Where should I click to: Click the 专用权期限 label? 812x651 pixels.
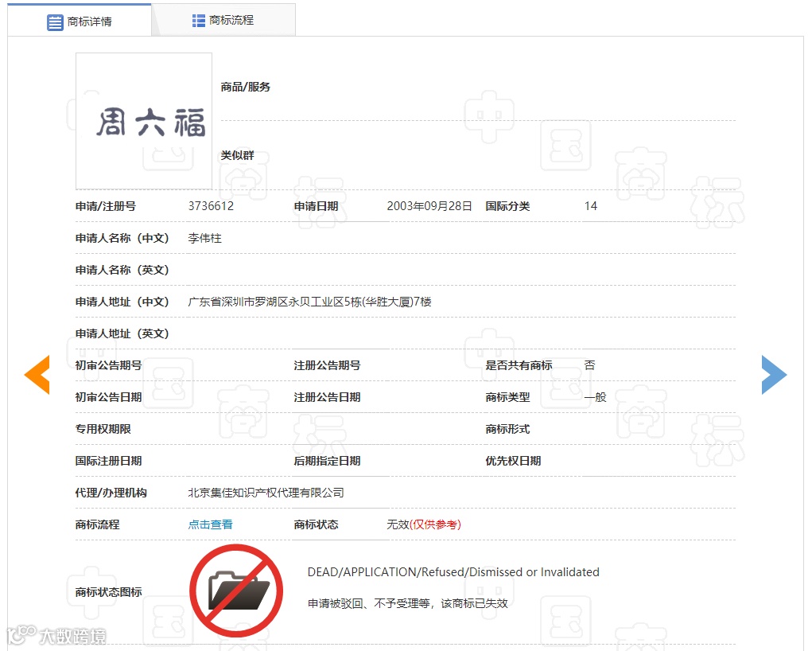[103, 429]
